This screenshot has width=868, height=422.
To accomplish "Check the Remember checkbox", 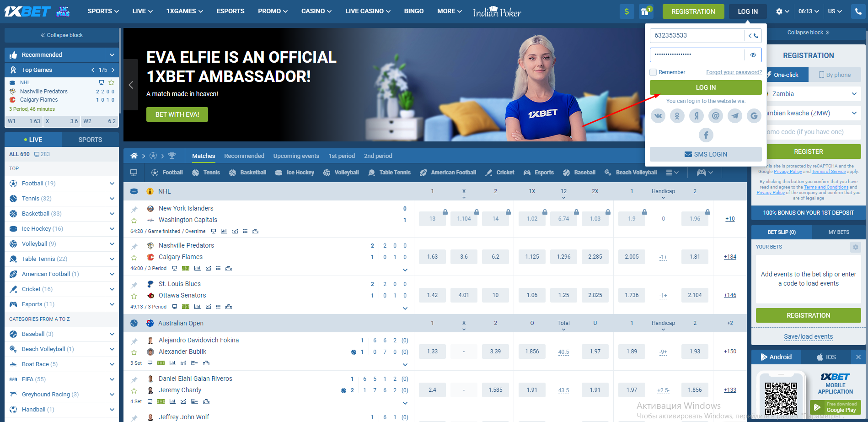I will (653, 72).
